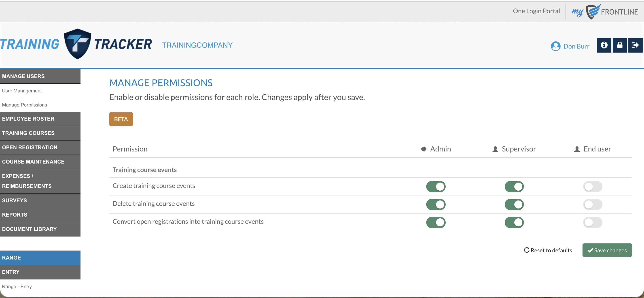
Task: Select the Entry sidebar item
Action: [40, 272]
